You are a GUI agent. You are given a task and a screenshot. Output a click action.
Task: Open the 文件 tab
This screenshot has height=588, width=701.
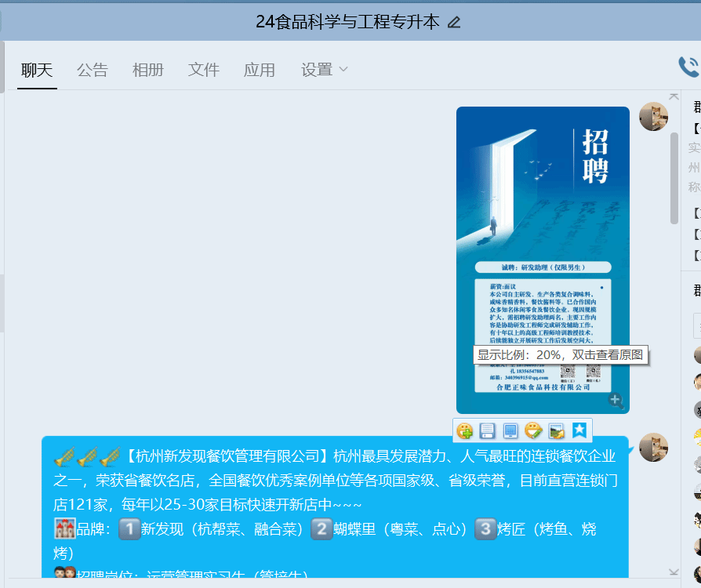coord(204,70)
